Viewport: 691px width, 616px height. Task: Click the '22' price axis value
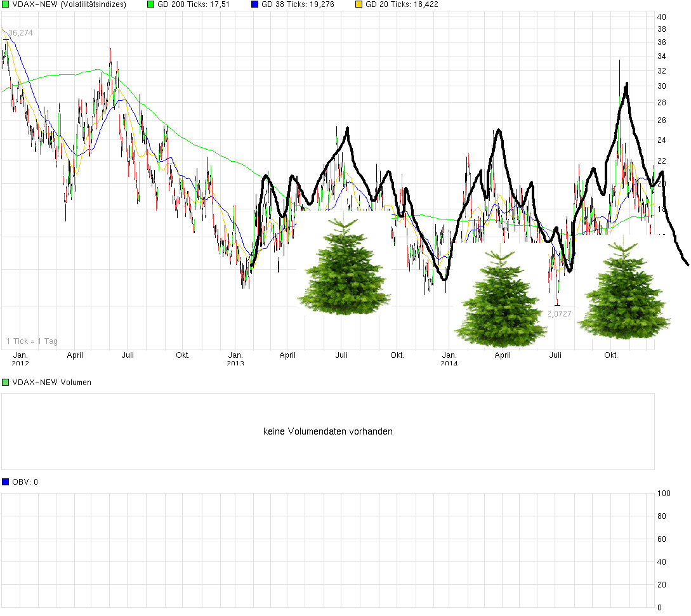pyautogui.click(x=661, y=161)
